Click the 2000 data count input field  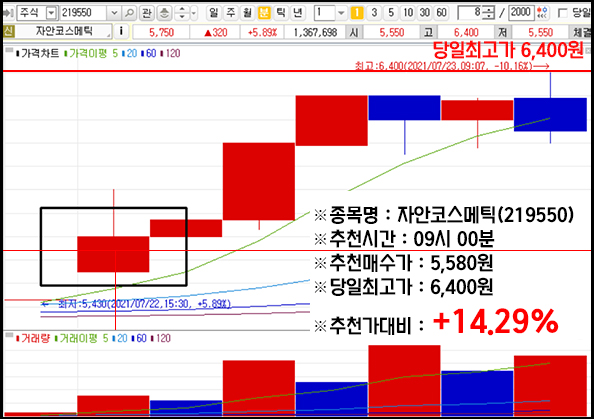(x=521, y=13)
